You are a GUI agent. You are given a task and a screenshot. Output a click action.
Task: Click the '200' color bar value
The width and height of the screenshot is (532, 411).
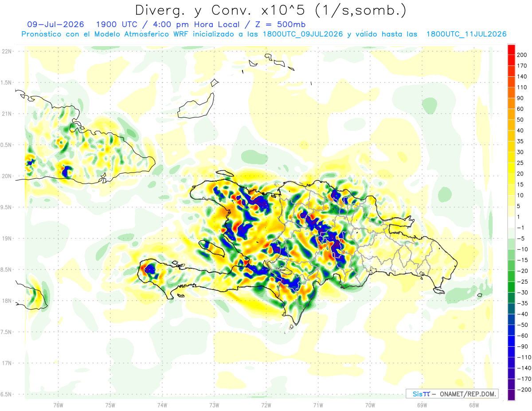(522, 55)
